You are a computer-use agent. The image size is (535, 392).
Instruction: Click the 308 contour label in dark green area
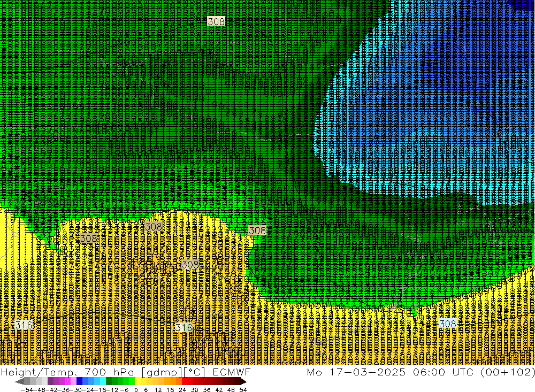216,21
